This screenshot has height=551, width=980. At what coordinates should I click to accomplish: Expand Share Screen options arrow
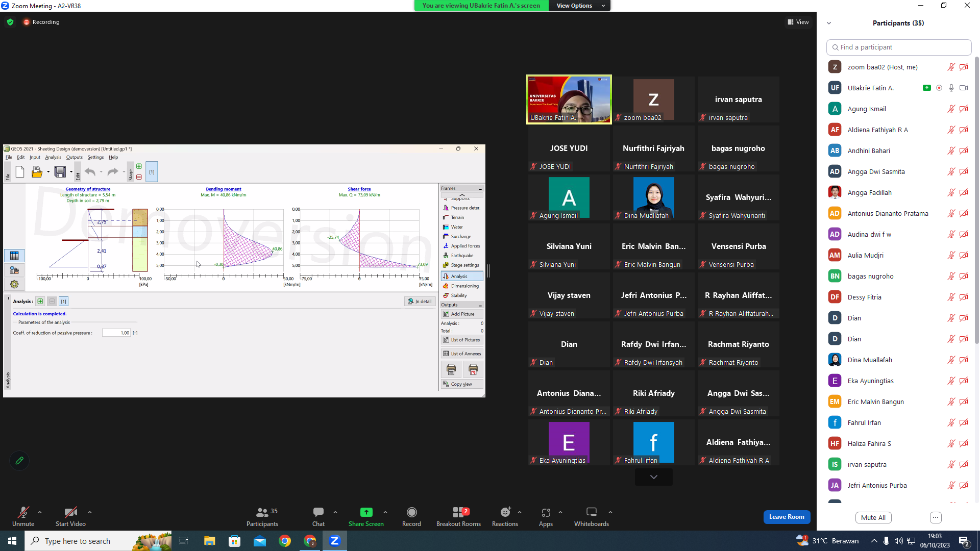[385, 512]
